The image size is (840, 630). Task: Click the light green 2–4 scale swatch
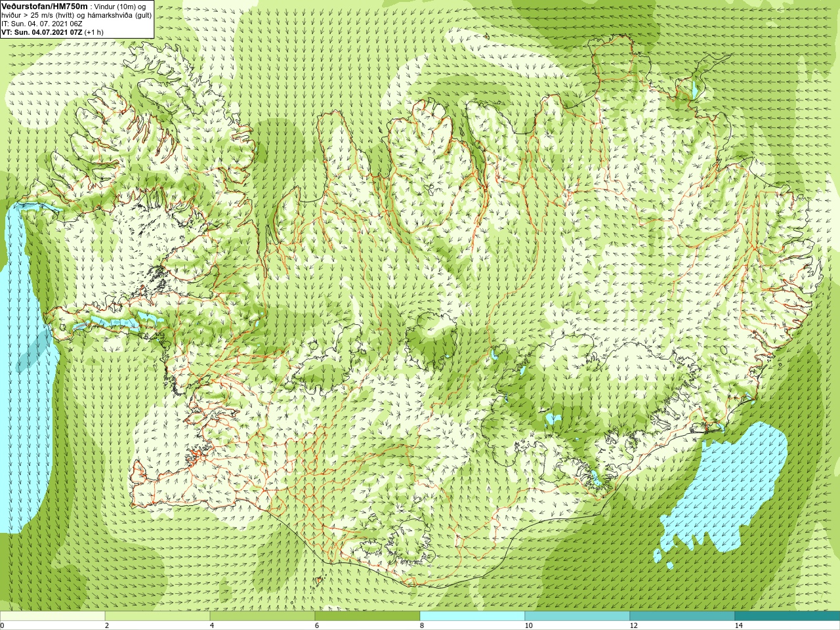click(157, 616)
